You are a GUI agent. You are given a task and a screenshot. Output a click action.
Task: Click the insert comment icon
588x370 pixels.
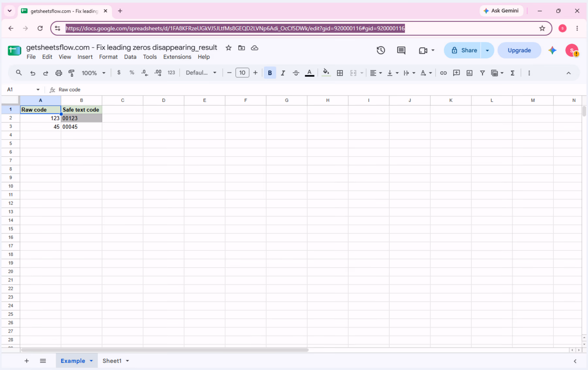point(456,73)
